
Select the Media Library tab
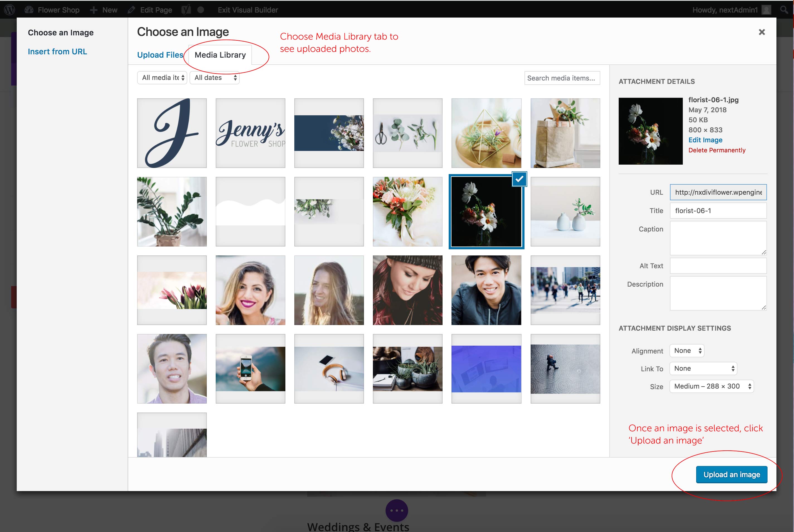point(220,55)
